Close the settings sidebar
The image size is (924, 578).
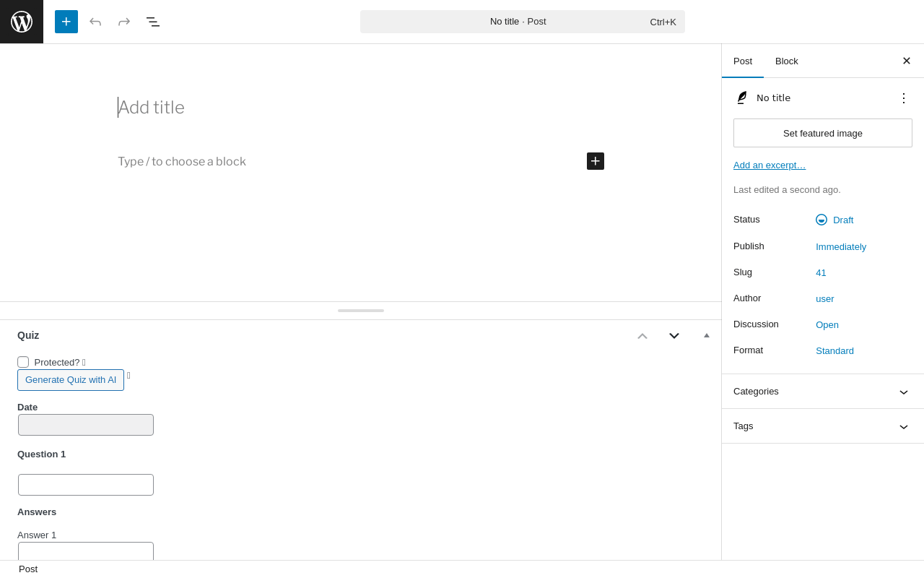907,61
